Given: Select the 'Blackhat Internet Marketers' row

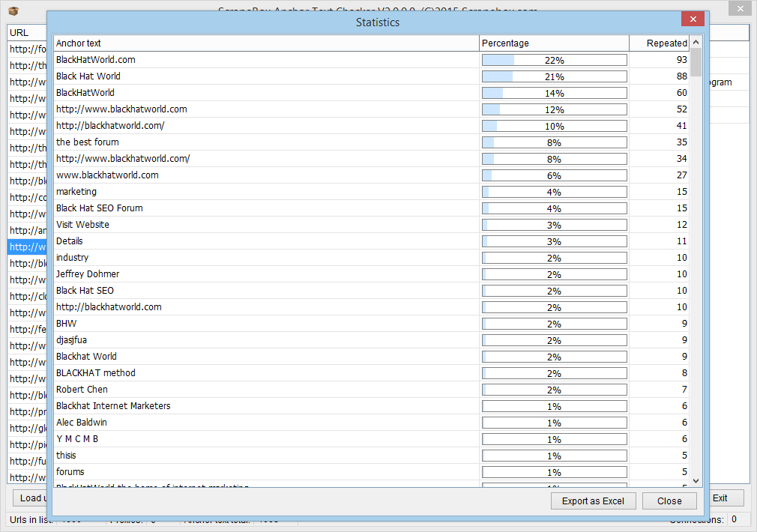Looking at the screenshot, I should coord(371,405).
